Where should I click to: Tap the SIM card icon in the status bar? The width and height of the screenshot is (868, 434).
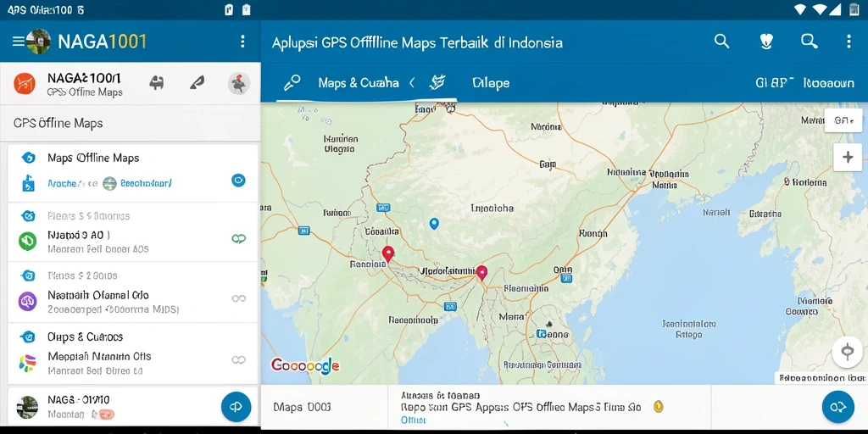point(229,9)
